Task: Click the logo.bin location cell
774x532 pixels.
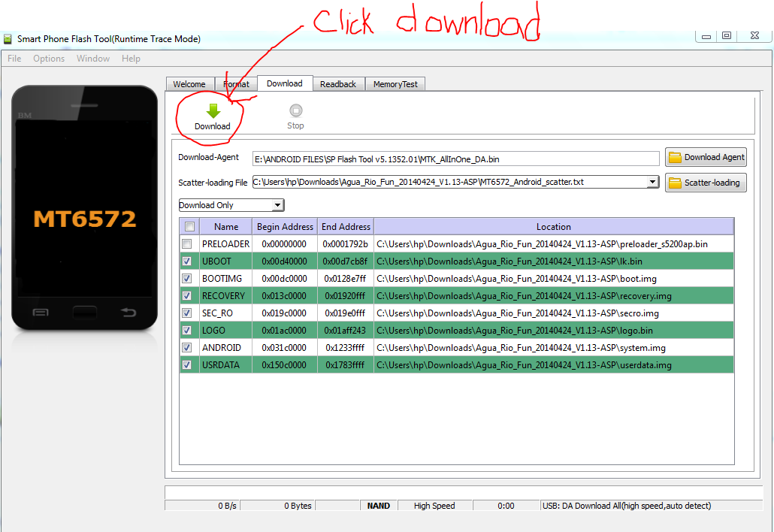Action: 553,330
